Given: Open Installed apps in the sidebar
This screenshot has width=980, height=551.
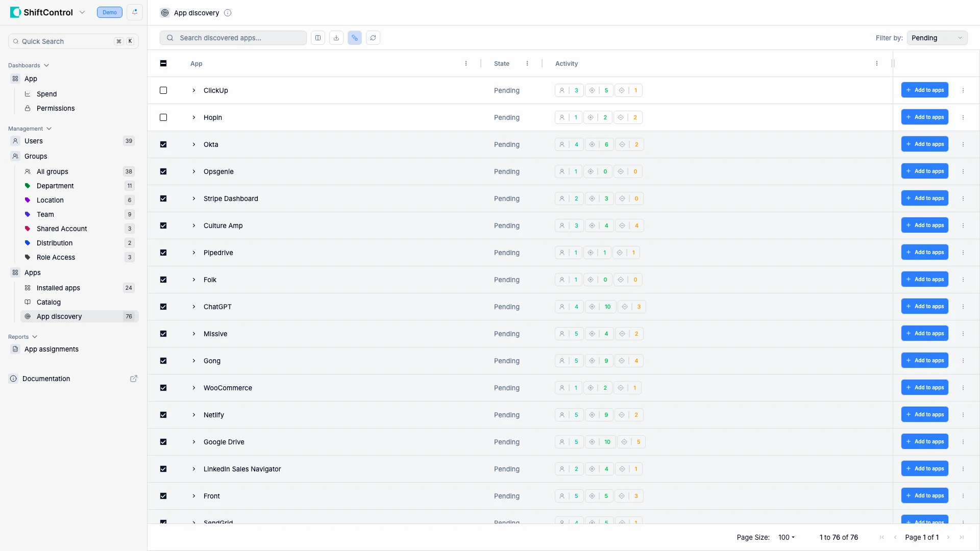Looking at the screenshot, I should click(x=58, y=288).
